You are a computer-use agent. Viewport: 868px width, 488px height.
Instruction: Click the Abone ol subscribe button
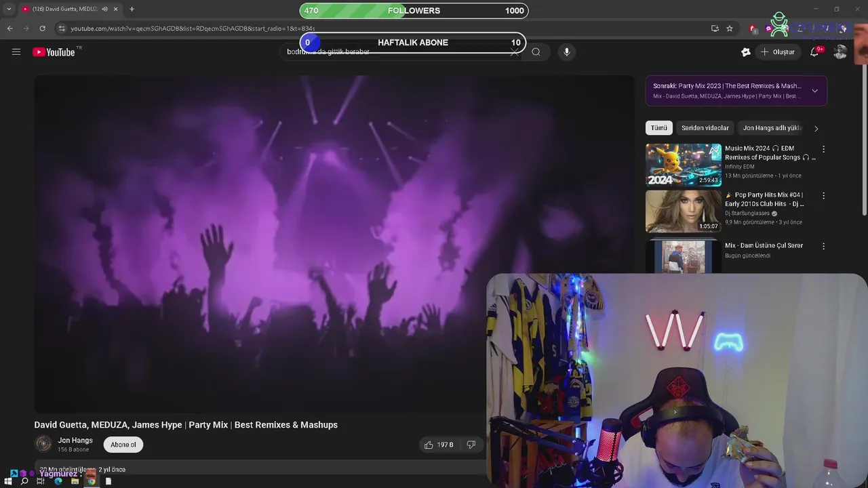[123, 445]
